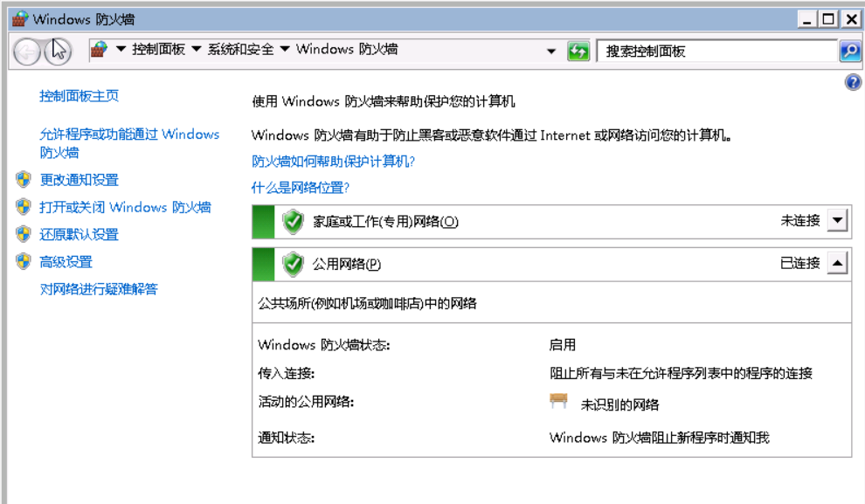Screen dimensions: 865x504
Task: Open 控制面板主页 link
Action: (x=79, y=96)
